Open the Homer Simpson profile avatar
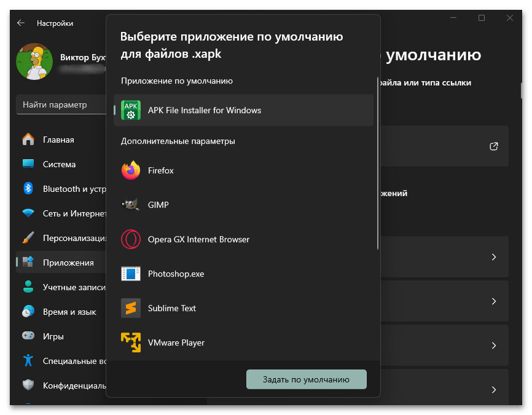Image resolution: width=532 pixels, height=415 pixels. coord(34,61)
